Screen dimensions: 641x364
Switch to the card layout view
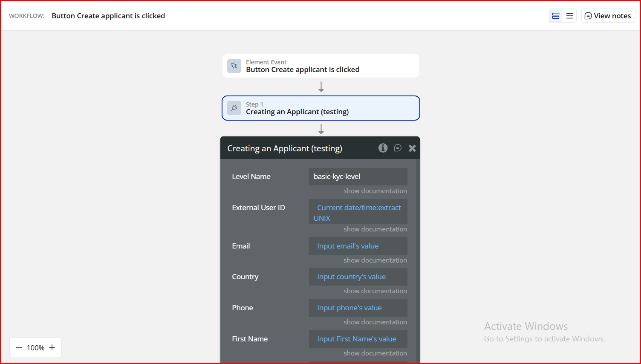[x=556, y=16]
